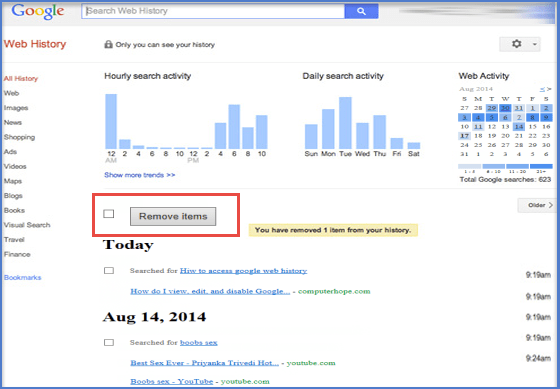The width and height of the screenshot is (560, 389).
Task: Click the 21+ darkest legend swatch
Action: tap(541, 166)
